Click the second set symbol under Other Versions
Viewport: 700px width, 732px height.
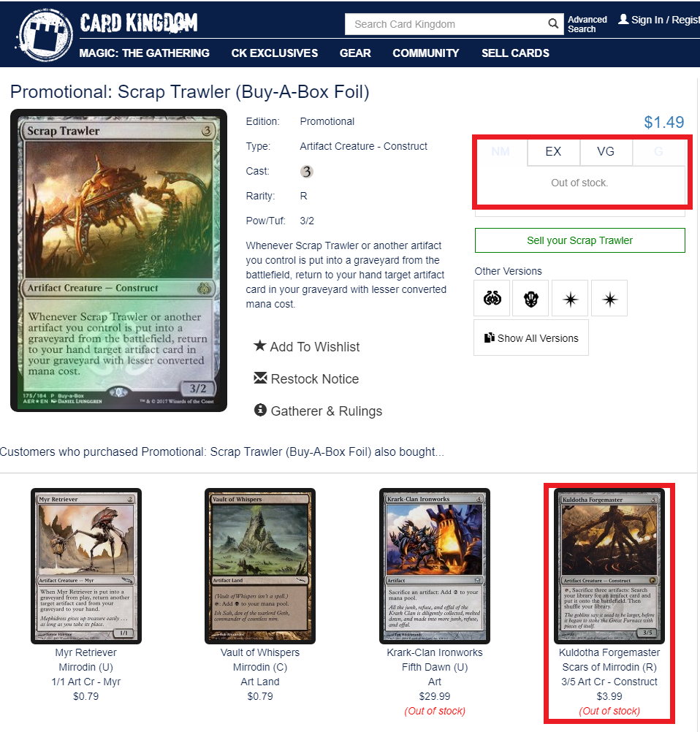531,298
